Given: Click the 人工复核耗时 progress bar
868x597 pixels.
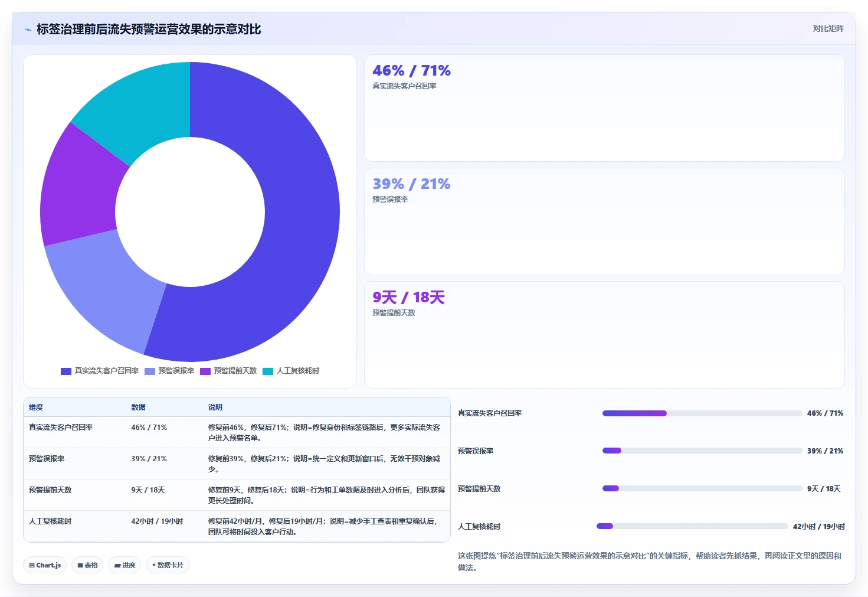Looking at the screenshot, I should pyautogui.click(x=692, y=526).
